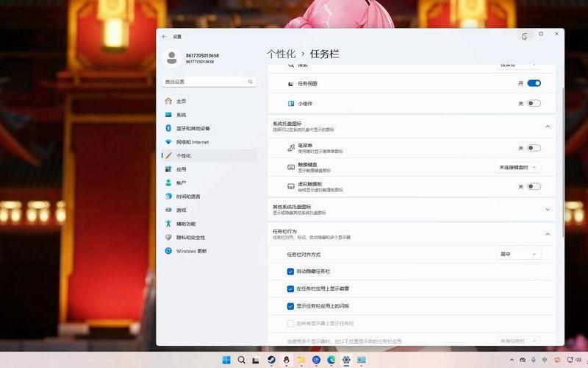Click the 辅助功能 accessibility figure icon
Image resolution: width=588 pixels, height=368 pixels.
pos(168,224)
